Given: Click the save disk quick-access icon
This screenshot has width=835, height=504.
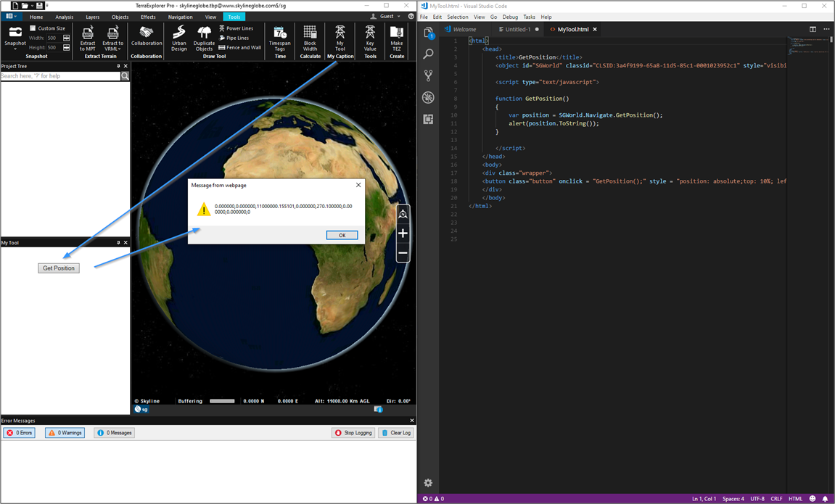Looking at the screenshot, I should point(39,5).
